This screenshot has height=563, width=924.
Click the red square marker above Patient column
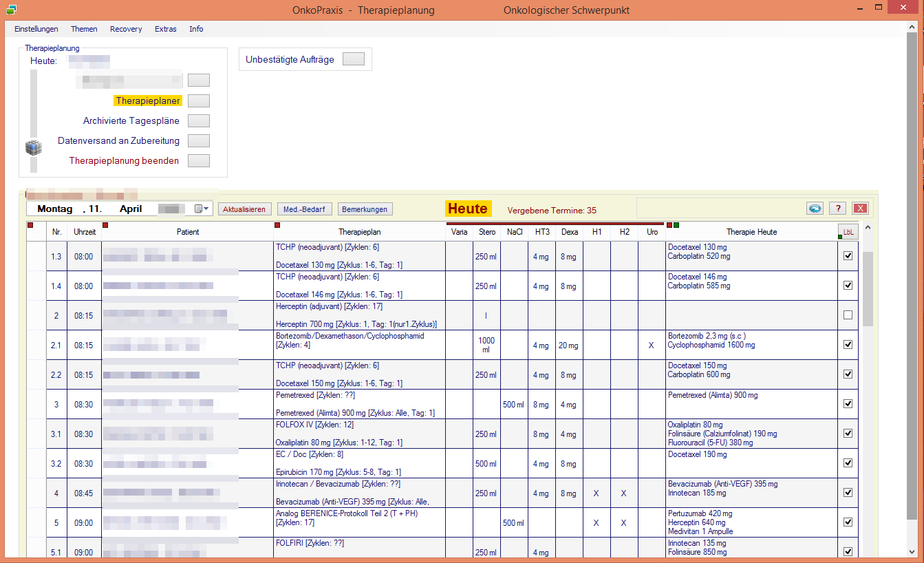point(105,225)
